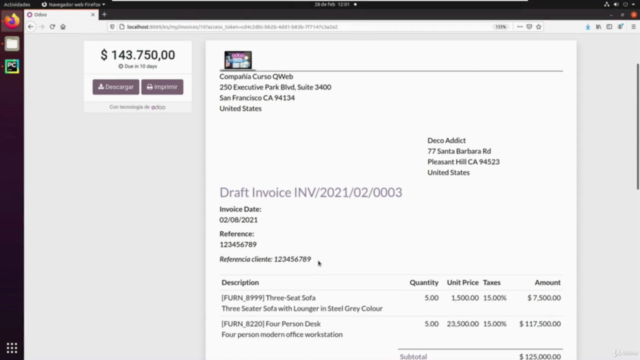The height and width of the screenshot is (360, 640).
Task: Expand the system menu arrow
Action: [633, 4]
